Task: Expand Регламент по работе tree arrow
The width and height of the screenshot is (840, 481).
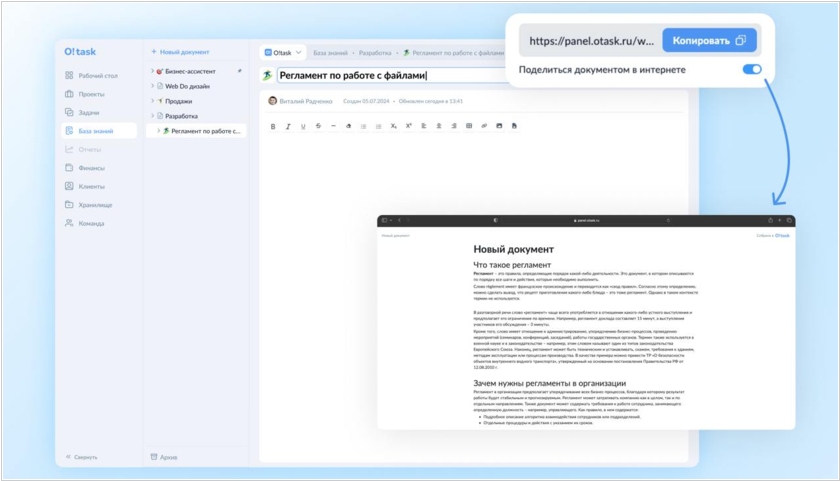Action: pos(159,131)
